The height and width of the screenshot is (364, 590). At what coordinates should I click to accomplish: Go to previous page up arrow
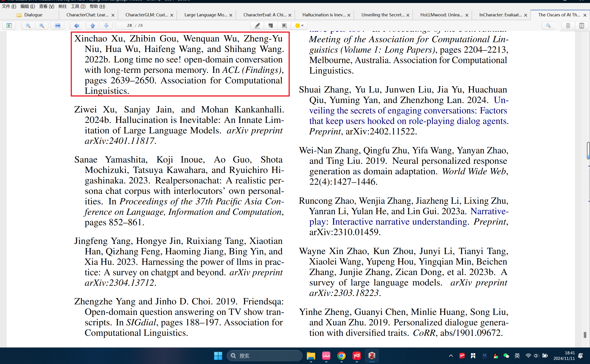[92, 26]
